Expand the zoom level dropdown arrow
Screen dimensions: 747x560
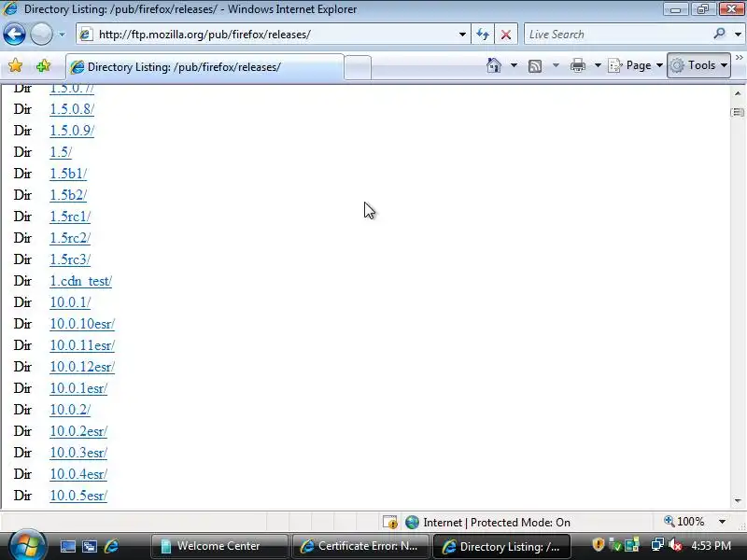click(722, 522)
